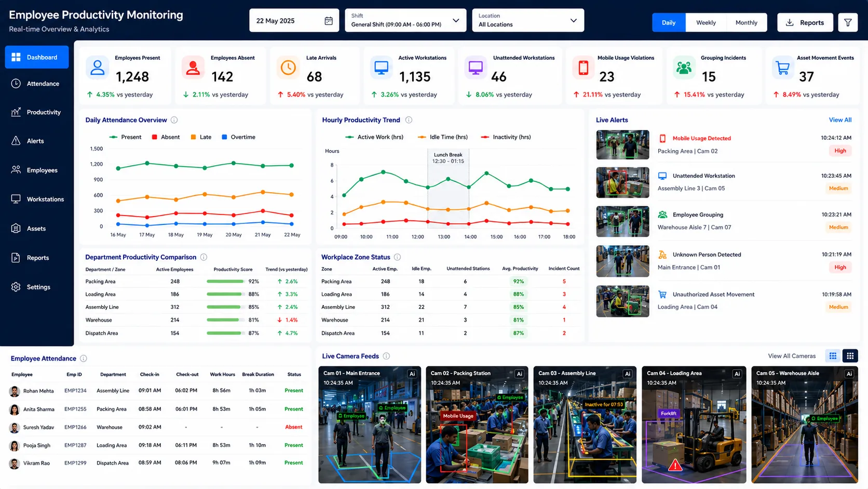Click the filter funnel icon button

coord(848,22)
